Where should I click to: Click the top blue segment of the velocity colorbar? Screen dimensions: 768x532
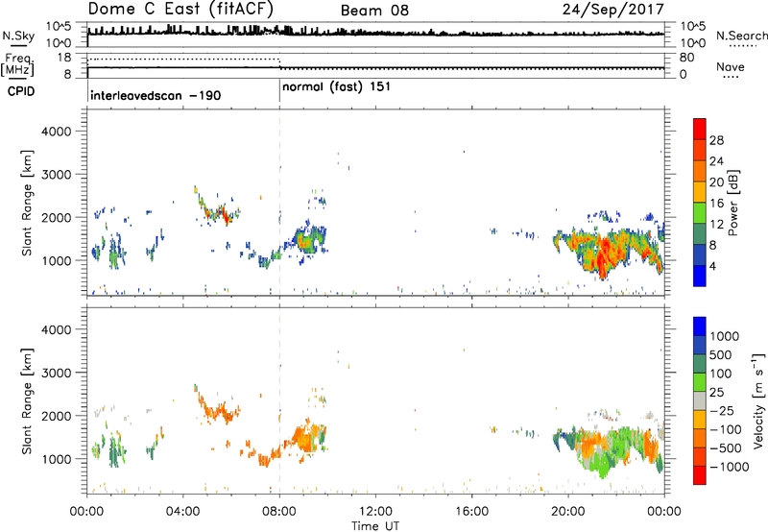click(700, 326)
